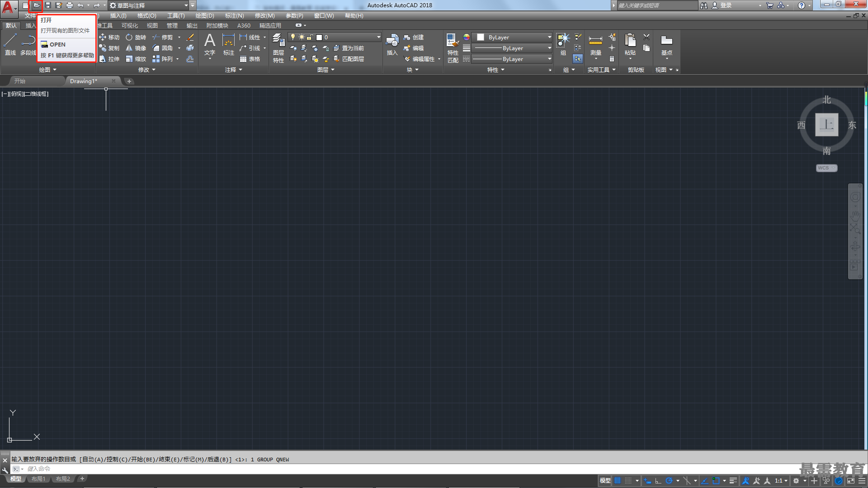This screenshot has height=488, width=868.
Task: Open the workspace dropdown 草图与注释
Action: [x=149, y=5]
